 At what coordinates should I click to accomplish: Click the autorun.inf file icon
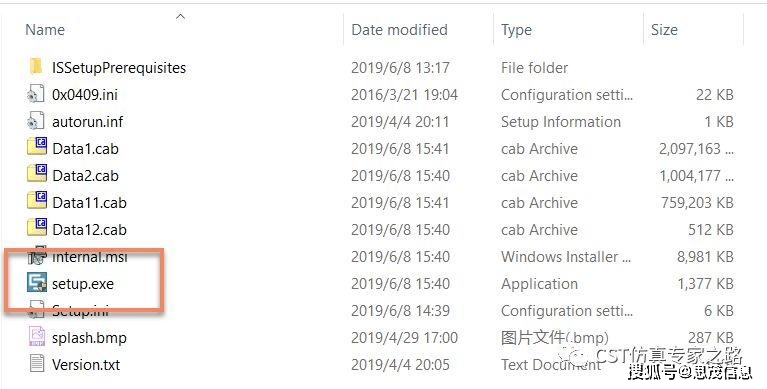tap(36, 121)
